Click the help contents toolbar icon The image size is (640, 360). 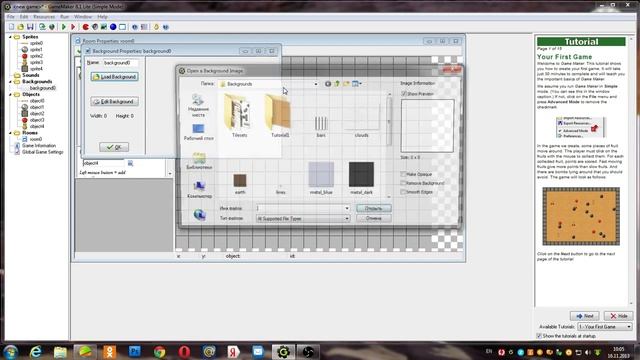(x=166, y=27)
